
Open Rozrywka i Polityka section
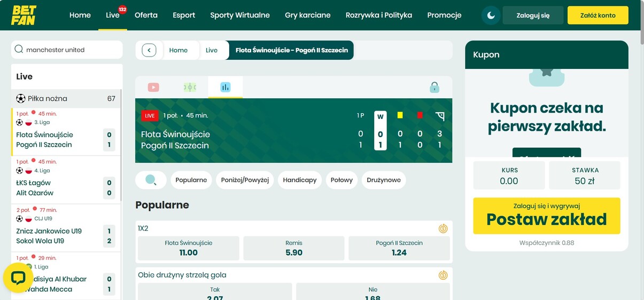(x=379, y=15)
